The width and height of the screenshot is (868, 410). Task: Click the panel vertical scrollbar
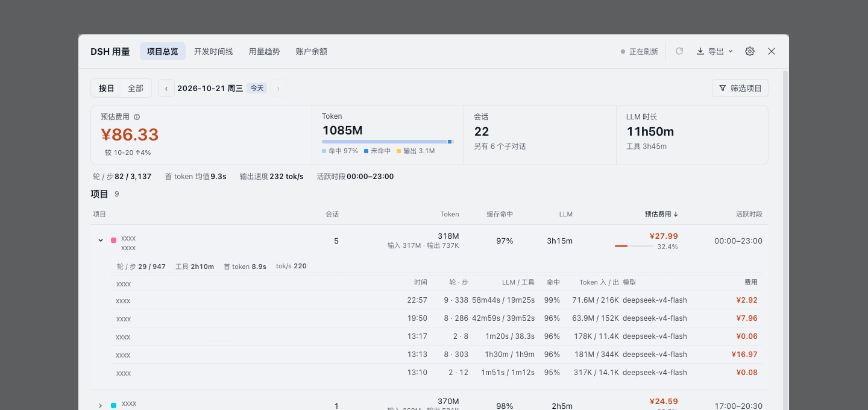pos(785,240)
